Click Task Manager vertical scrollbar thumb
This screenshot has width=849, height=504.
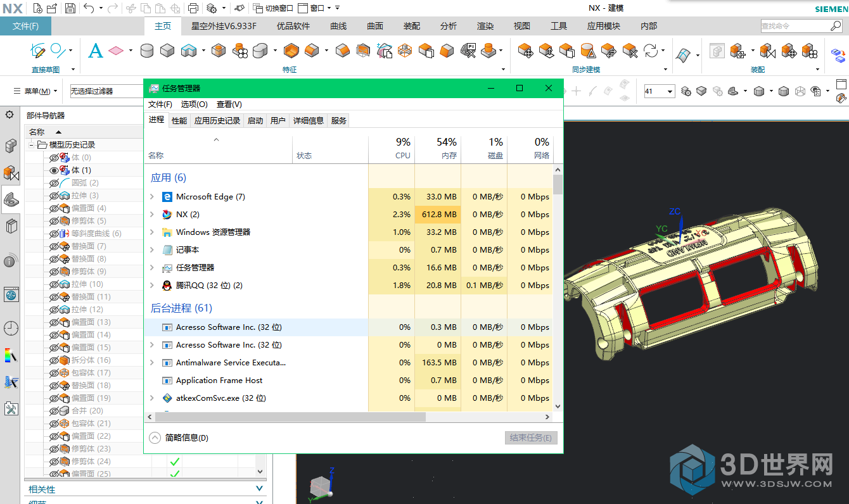click(x=558, y=184)
